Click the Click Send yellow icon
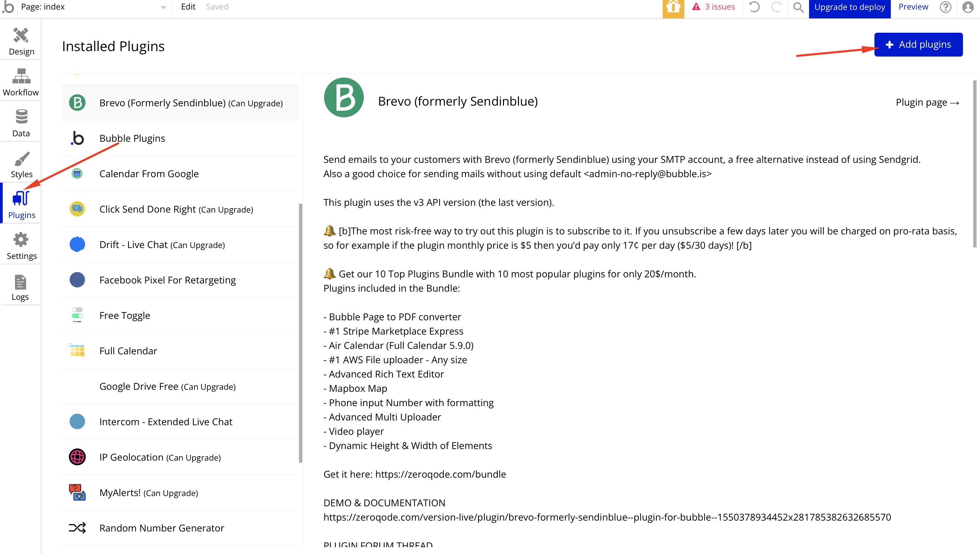The image size is (980, 554). coord(77,209)
